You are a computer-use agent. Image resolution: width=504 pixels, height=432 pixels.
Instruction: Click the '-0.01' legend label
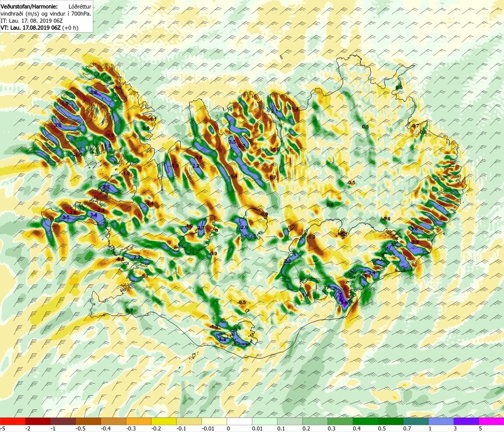pos(207,428)
